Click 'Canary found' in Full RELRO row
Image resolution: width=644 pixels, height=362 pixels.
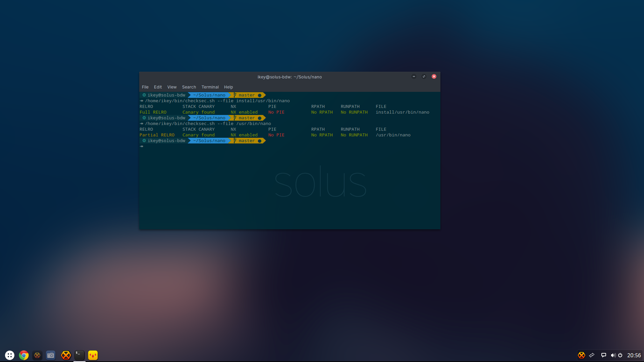tap(199, 112)
